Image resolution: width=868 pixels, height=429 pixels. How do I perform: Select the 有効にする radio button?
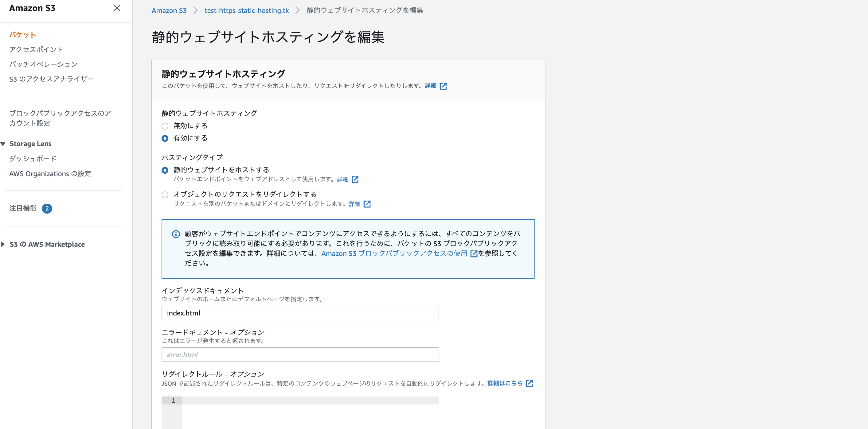165,138
